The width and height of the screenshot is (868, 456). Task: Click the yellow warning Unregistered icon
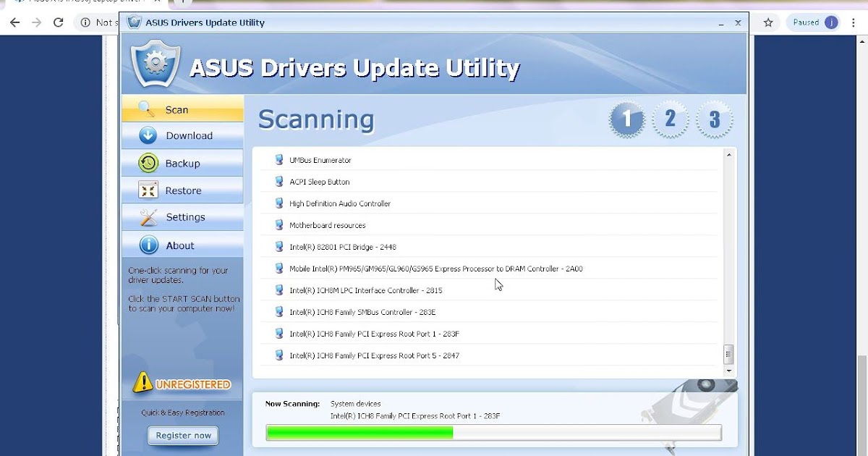pyautogui.click(x=142, y=383)
